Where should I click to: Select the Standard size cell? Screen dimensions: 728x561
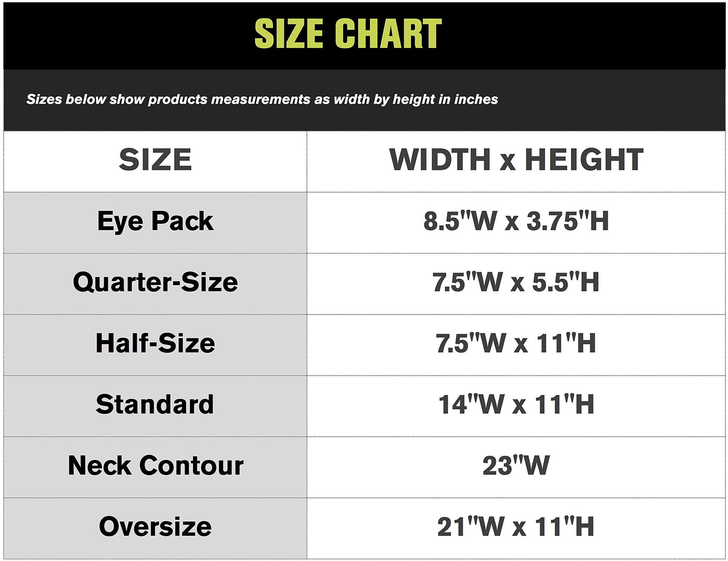[x=155, y=405]
